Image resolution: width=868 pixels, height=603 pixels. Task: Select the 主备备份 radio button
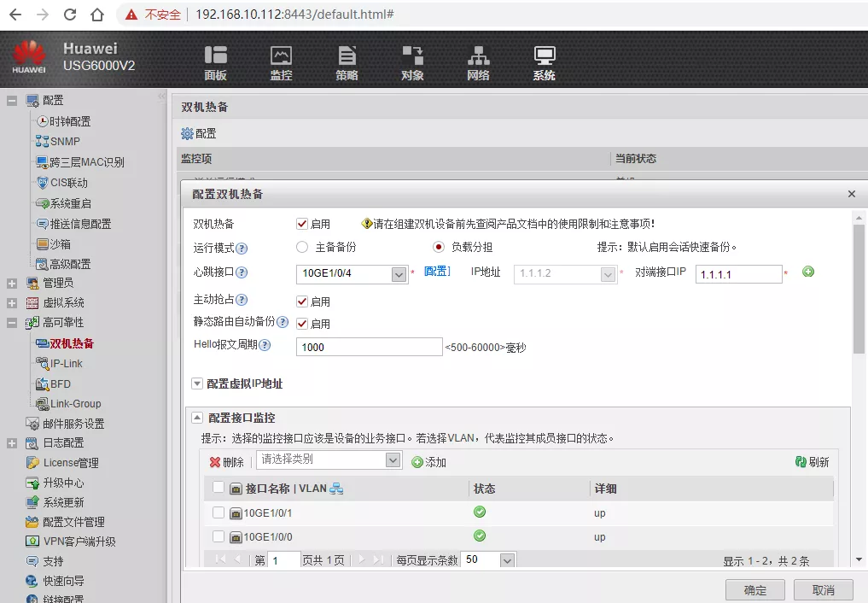302,248
